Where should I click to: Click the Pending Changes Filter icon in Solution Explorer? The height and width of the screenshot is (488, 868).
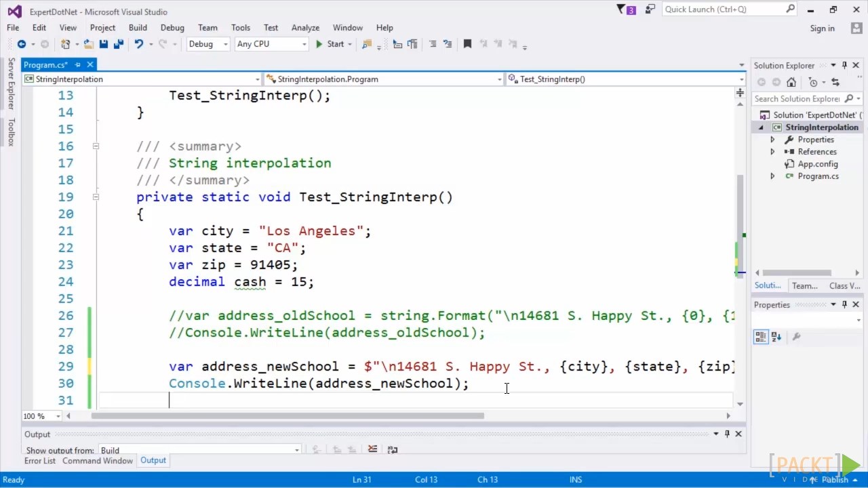pyautogui.click(x=813, y=82)
